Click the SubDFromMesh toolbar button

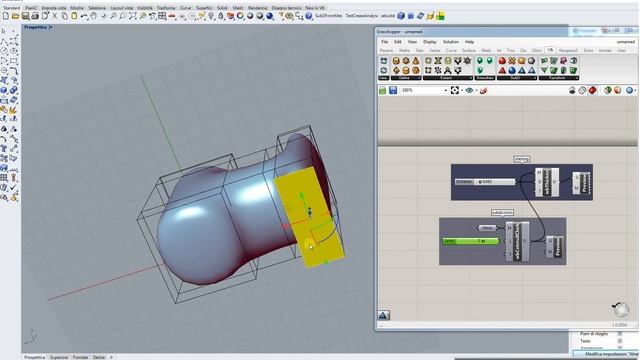pos(329,16)
